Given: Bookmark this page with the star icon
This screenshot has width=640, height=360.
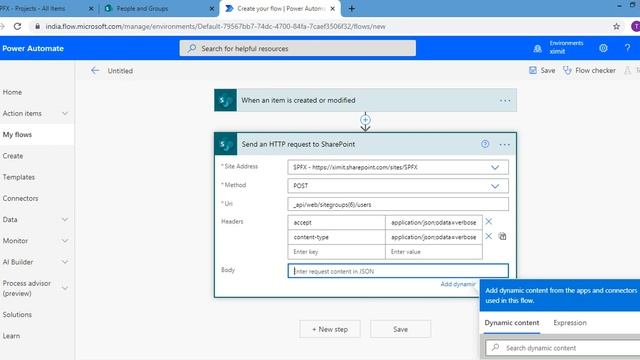Looking at the screenshot, I should [x=616, y=27].
